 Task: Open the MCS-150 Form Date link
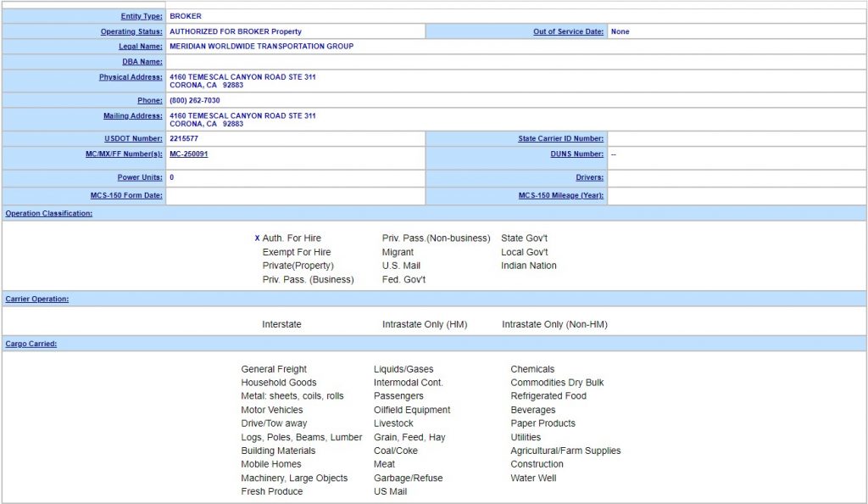pyautogui.click(x=126, y=196)
